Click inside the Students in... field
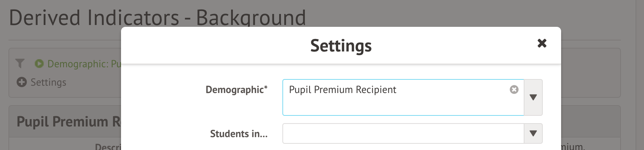Screen dimensions: 644x150 point(403,133)
